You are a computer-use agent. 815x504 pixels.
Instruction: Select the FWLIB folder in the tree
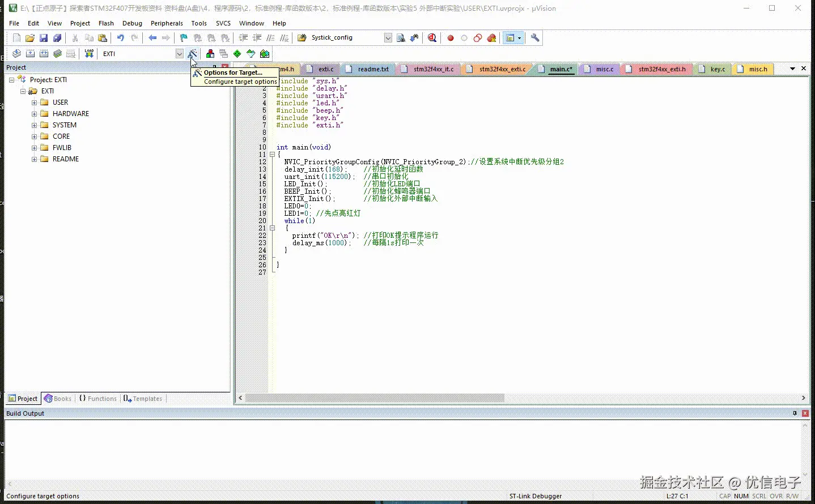point(62,148)
